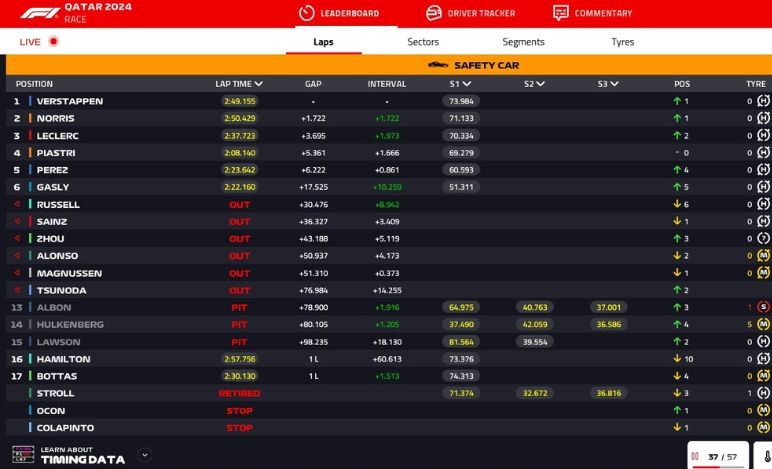
Task: Expand the Lap Time column dropdown
Action: pos(259,84)
